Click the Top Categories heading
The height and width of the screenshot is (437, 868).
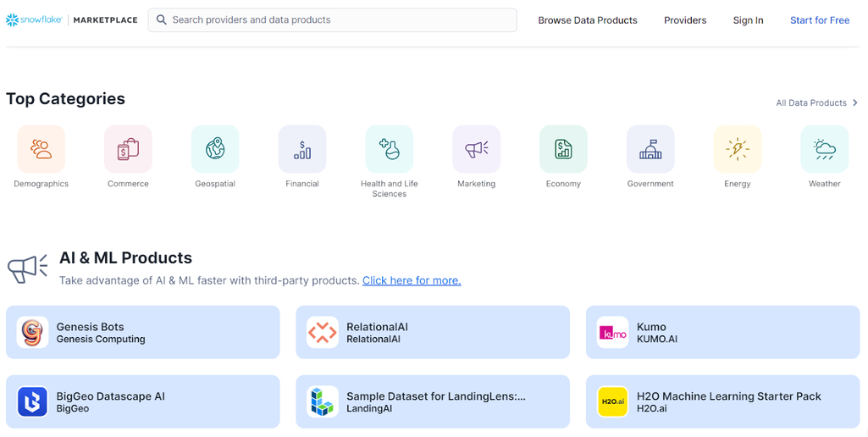[x=65, y=98]
